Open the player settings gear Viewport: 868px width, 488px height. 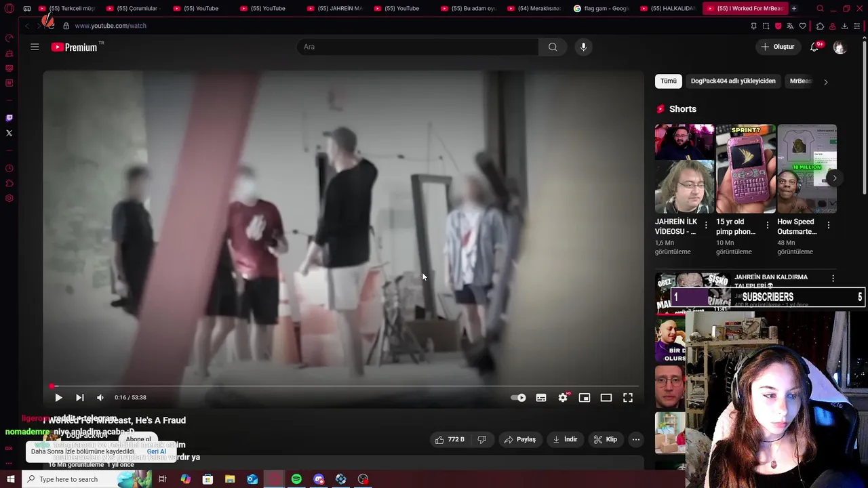[x=563, y=398]
